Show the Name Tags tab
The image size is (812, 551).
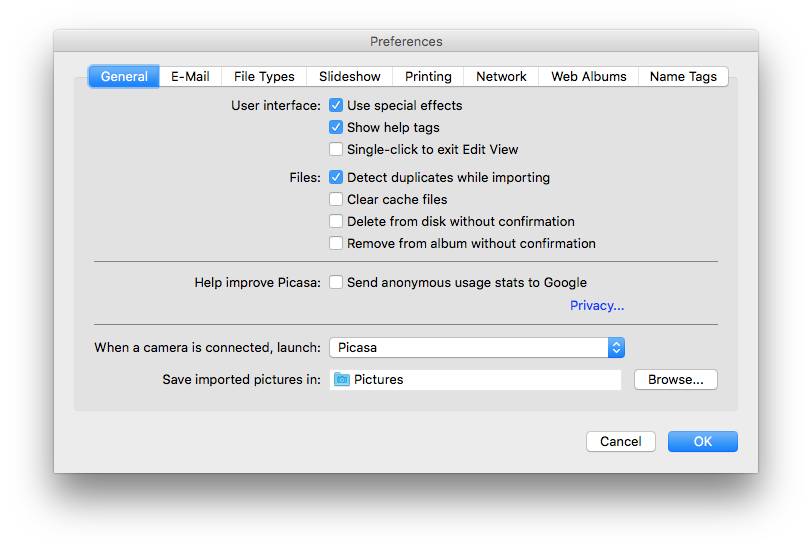point(683,77)
